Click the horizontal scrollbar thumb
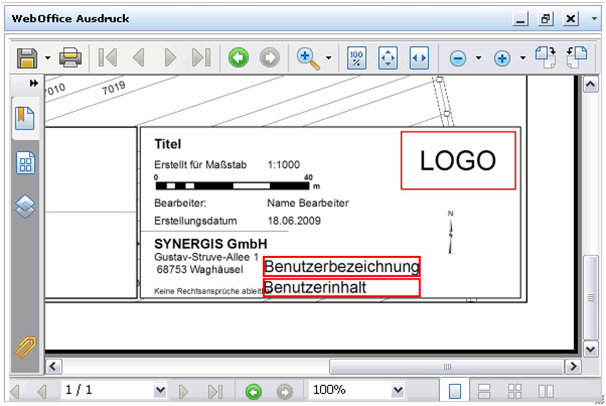 pos(446,366)
